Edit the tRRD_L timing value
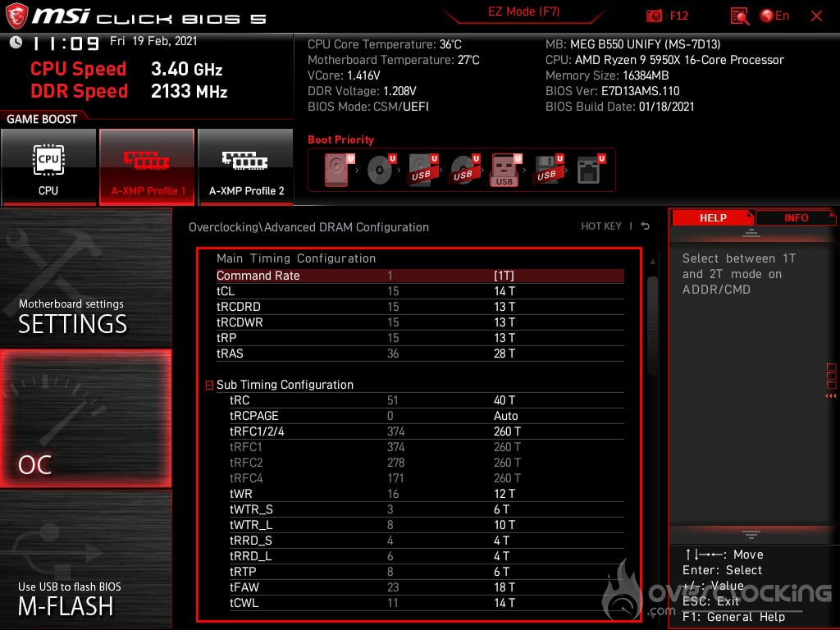 pyautogui.click(x=501, y=555)
